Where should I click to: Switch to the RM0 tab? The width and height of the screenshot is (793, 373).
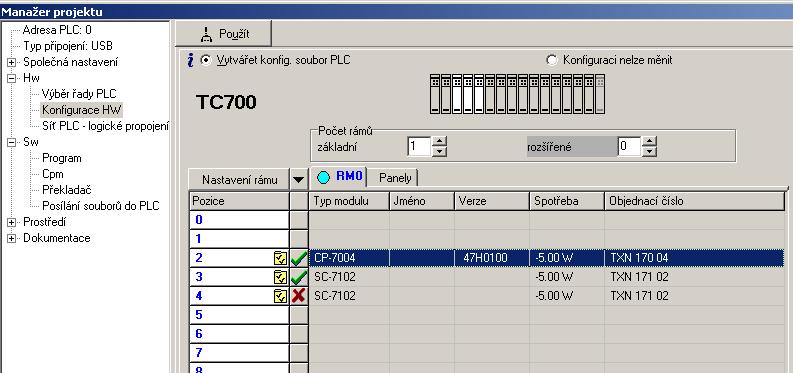[339, 177]
